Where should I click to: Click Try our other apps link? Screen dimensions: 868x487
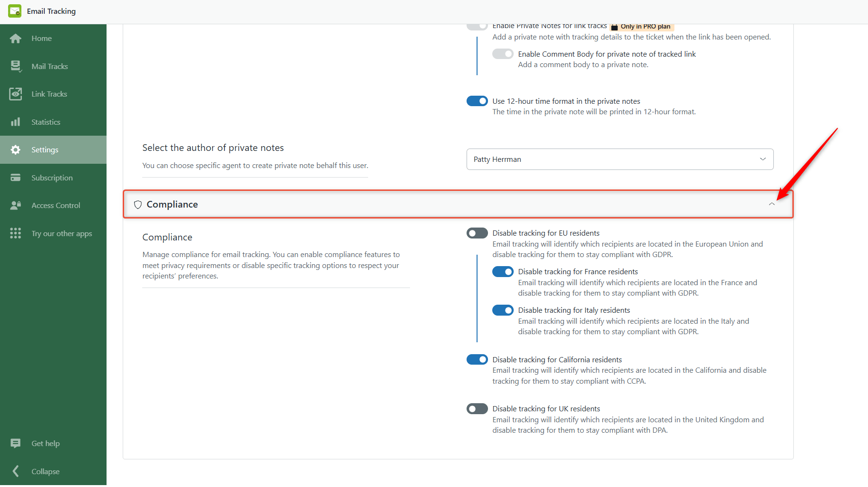click(x=53, y=233)
